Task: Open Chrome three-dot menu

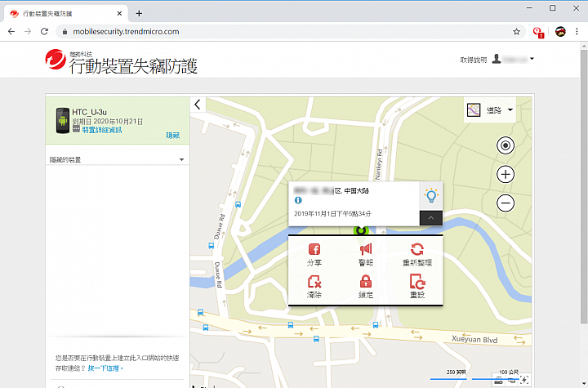Action: [577, 32]
